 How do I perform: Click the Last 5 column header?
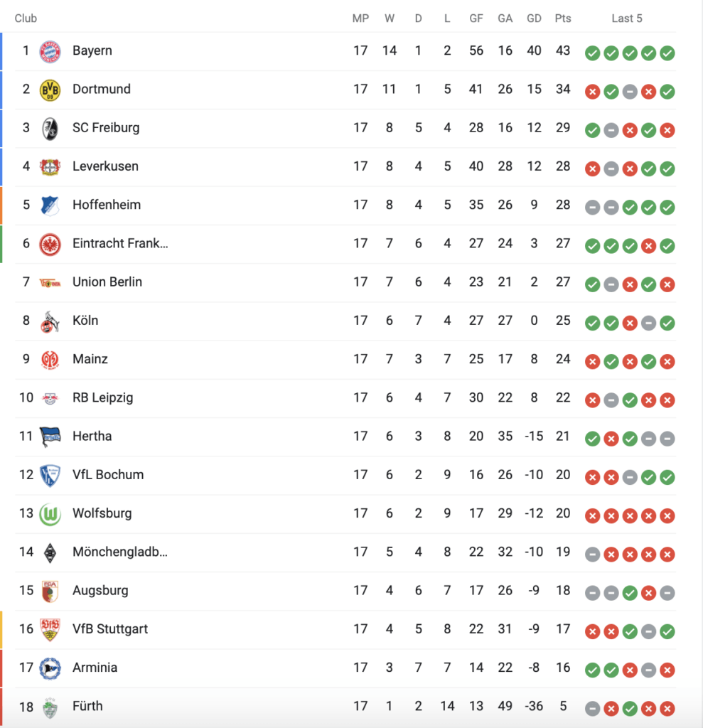coord(626,18)
